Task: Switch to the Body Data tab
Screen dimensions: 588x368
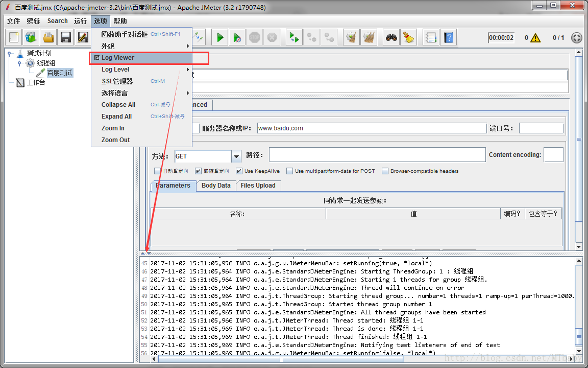Action: [216, 186]
